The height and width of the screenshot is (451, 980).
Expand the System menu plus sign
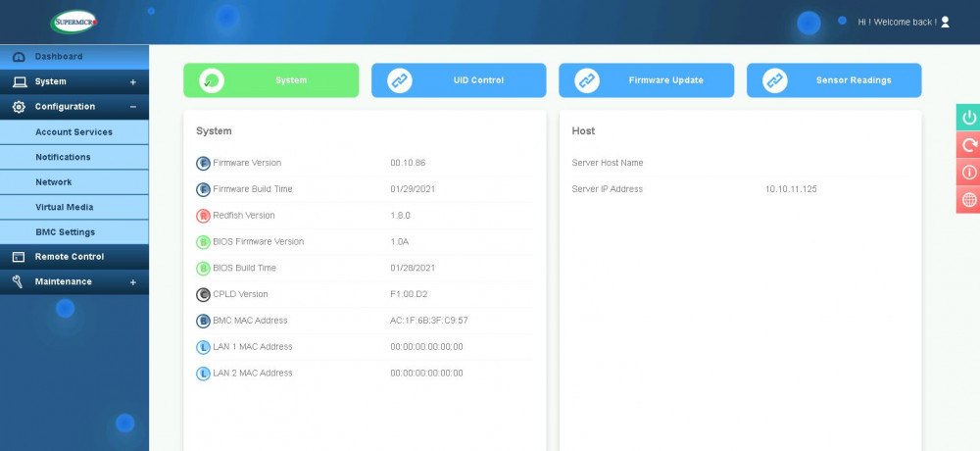(132, 82)
